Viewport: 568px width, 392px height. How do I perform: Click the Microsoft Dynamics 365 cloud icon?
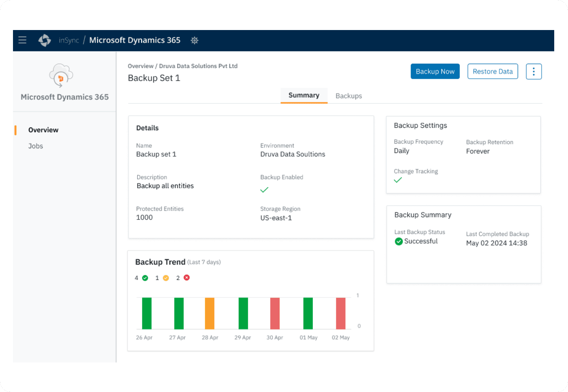tap(61, 75)
